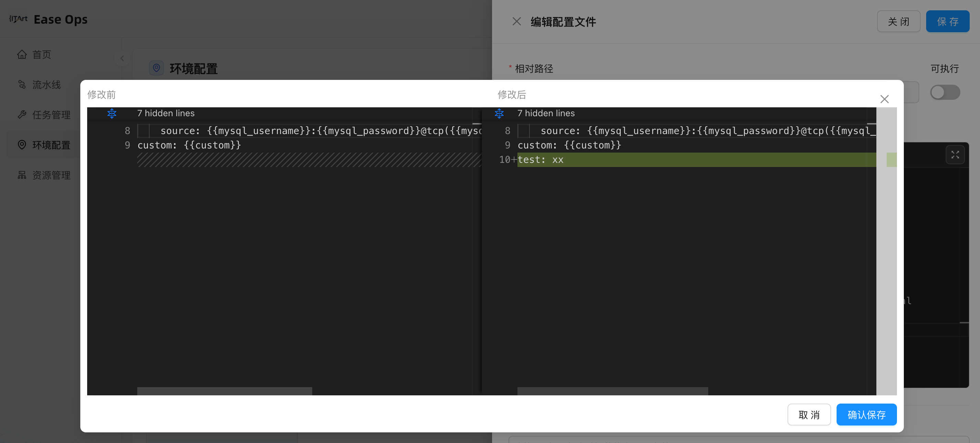
Task: Click the 关闭 button in drawer header
Action: pyautogui.click(x=899, y=21)
